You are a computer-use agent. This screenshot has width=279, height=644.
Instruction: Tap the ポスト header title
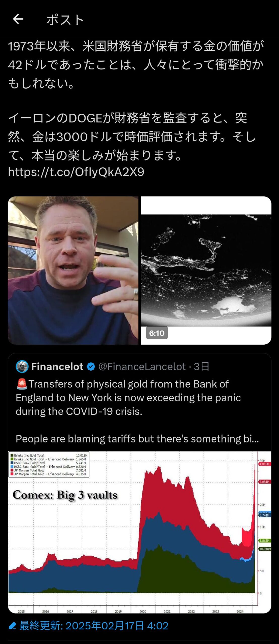pos(65,20)
